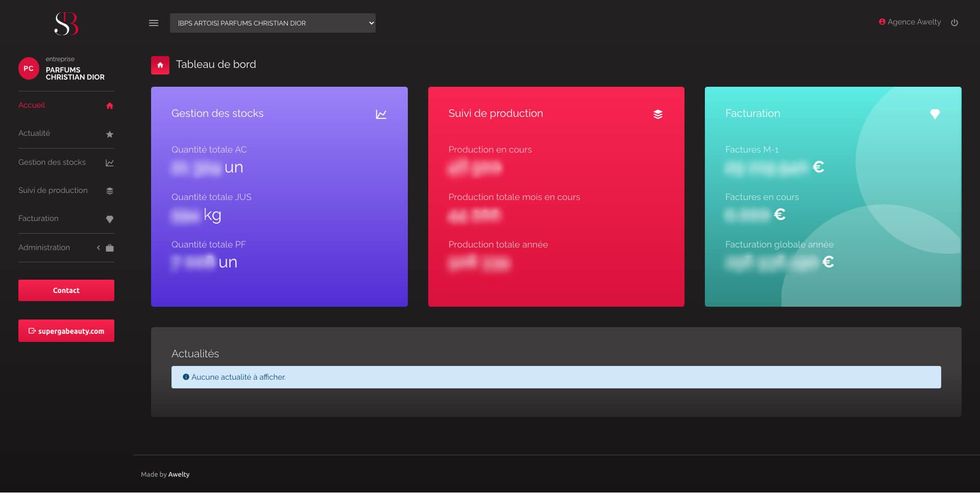Screen dimensions: 980x493
Task: Click the Aucune actualité à afficher notice
Action: pyautogui.click(x=556, y=377)
